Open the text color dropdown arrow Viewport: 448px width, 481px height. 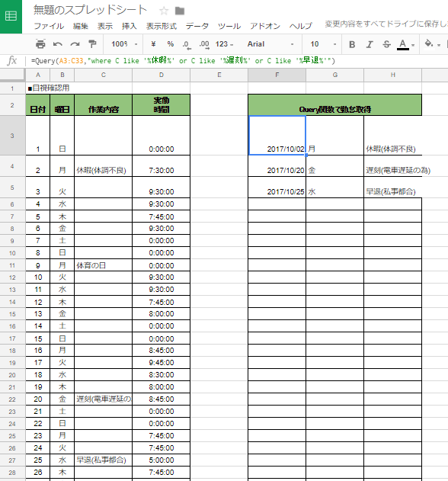click(413, 45)
